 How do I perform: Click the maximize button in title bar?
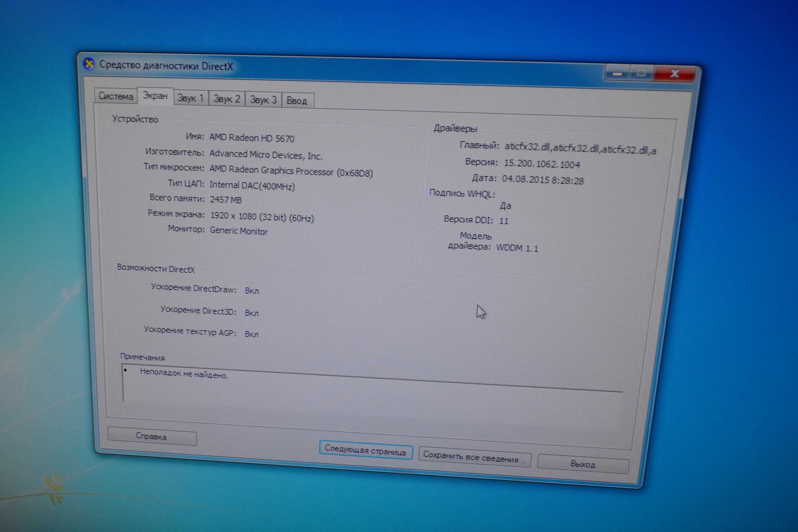point(641,73)
